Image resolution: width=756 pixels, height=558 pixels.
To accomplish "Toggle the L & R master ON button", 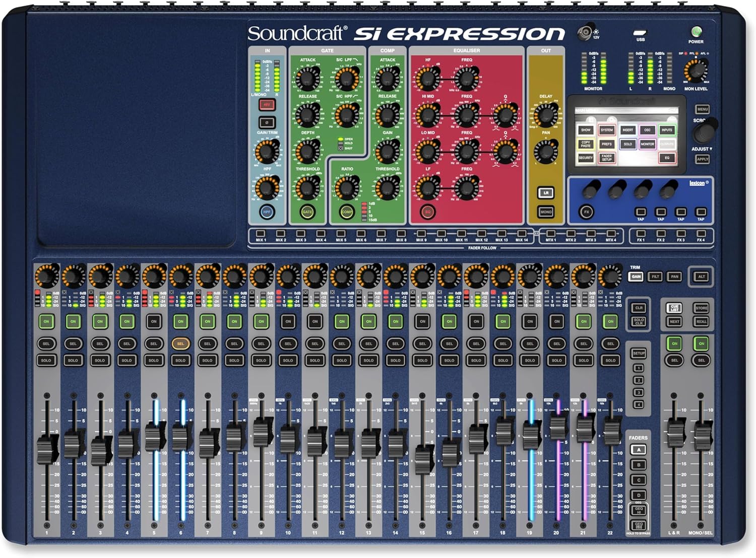I will [x=674, y=343].
